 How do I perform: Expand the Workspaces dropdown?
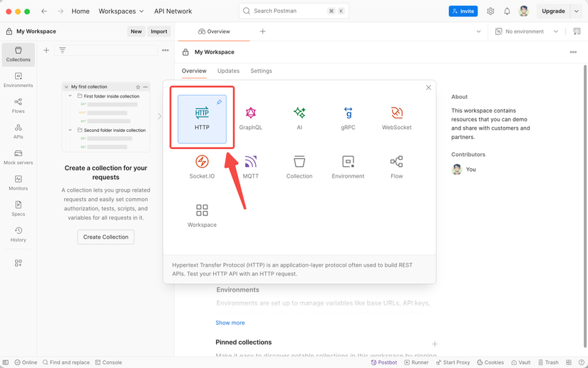click(x=121, y=11)
